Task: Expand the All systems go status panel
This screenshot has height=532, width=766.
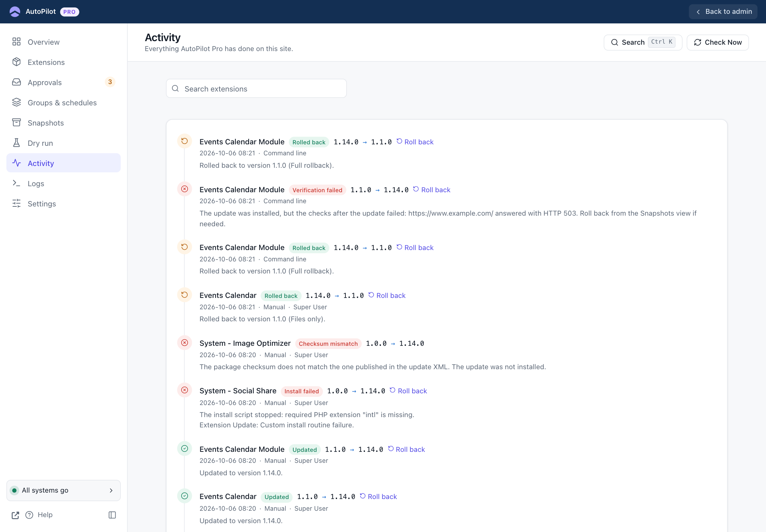Action: (63, 491)
